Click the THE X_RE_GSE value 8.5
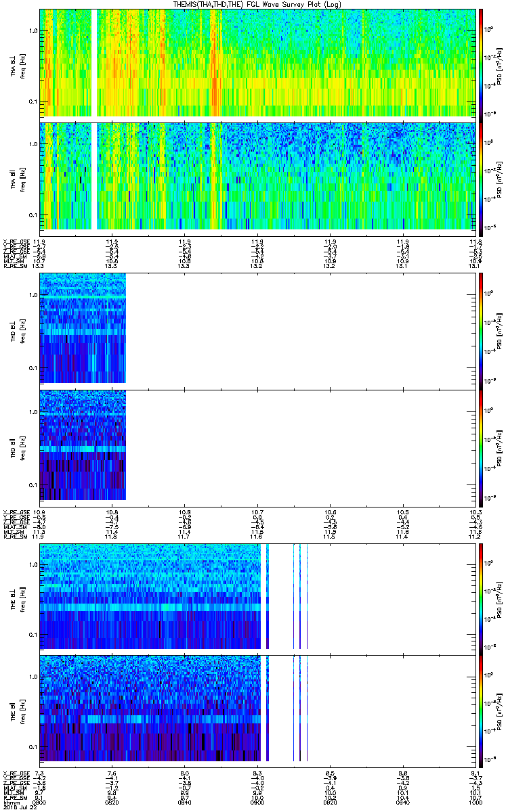Image resolution: width=508 pixels, height=812 pixels. (x=329, y=773)
